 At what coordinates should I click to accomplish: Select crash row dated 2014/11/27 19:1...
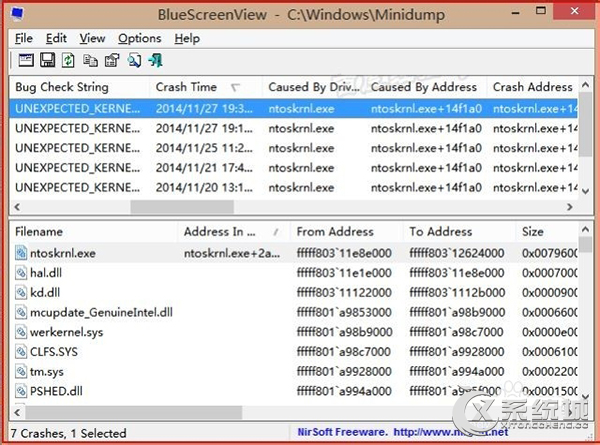click(293, 129)
